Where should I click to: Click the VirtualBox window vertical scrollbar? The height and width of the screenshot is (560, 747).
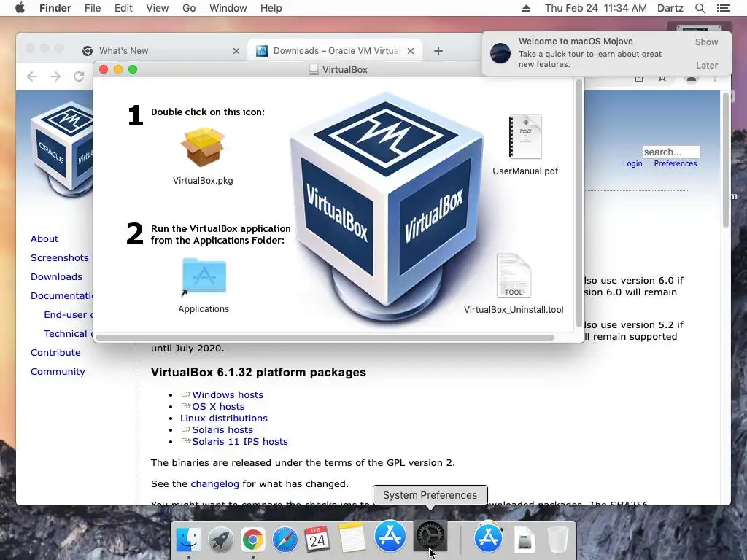click(x=579, y=204)
